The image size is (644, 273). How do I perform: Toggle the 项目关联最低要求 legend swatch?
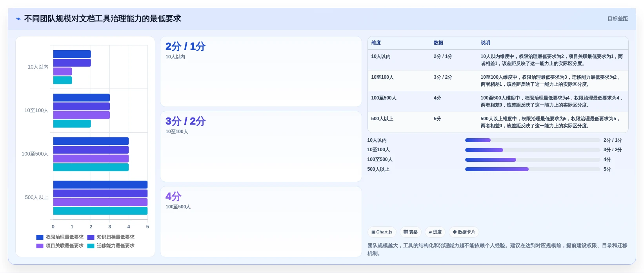click(x=40, y=246)
